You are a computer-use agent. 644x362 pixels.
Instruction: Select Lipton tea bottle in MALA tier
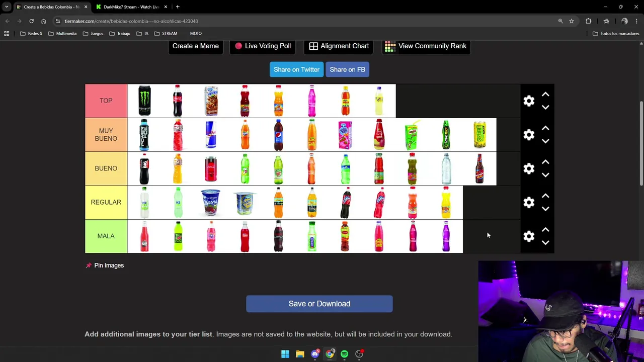click(345, 236)
